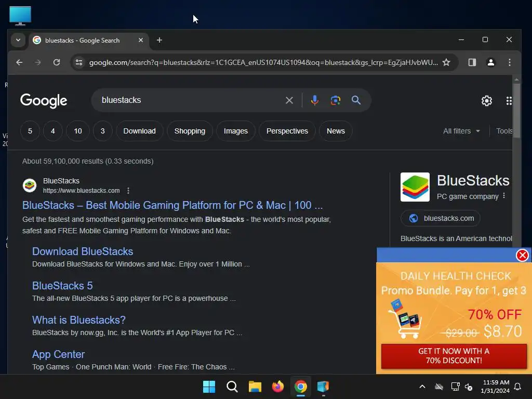Open Chrome side panel
The height and width of the screenshot is (399, 532).
472,62
